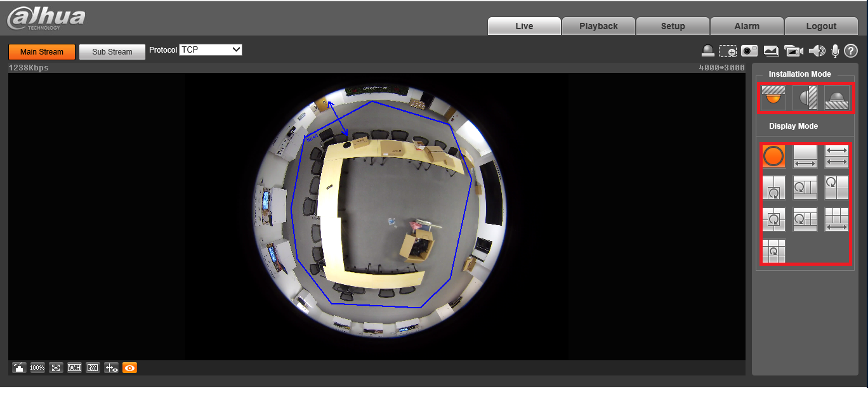868x411 pixels.
Task: Activate the digital zoom region icon
Action: pyautogui.click(x=728, y=51)
